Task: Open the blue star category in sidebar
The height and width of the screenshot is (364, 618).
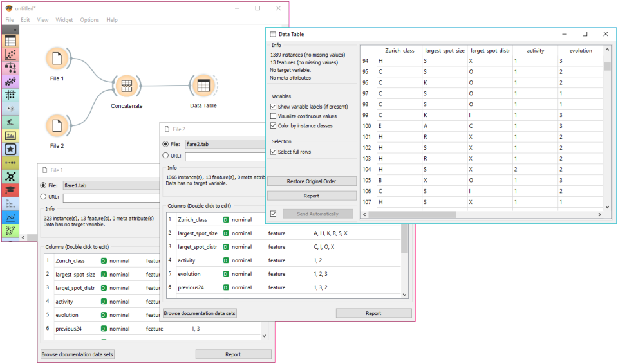Action: click(x=10, y=149)
